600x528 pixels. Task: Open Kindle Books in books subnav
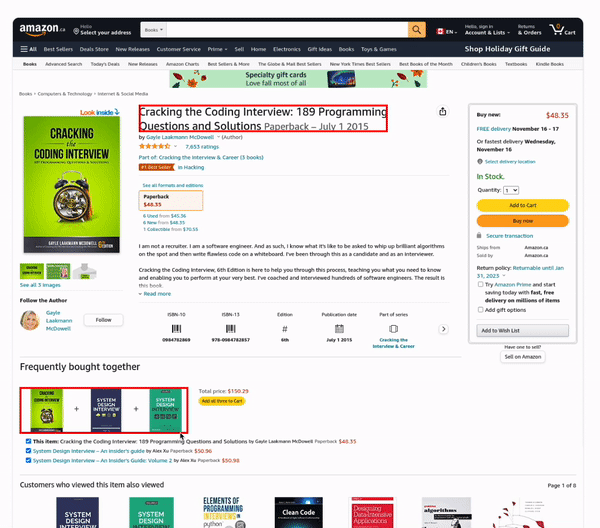tap(549, 64)
